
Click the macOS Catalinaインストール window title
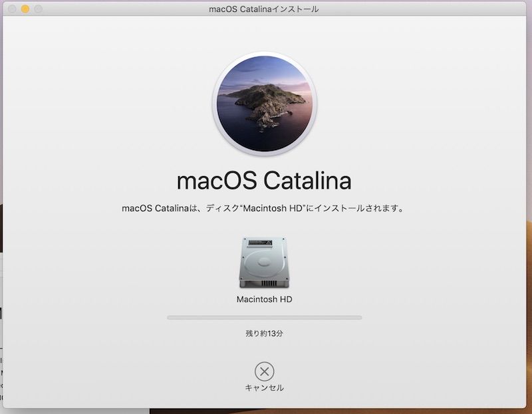click(x=263, y=9)
